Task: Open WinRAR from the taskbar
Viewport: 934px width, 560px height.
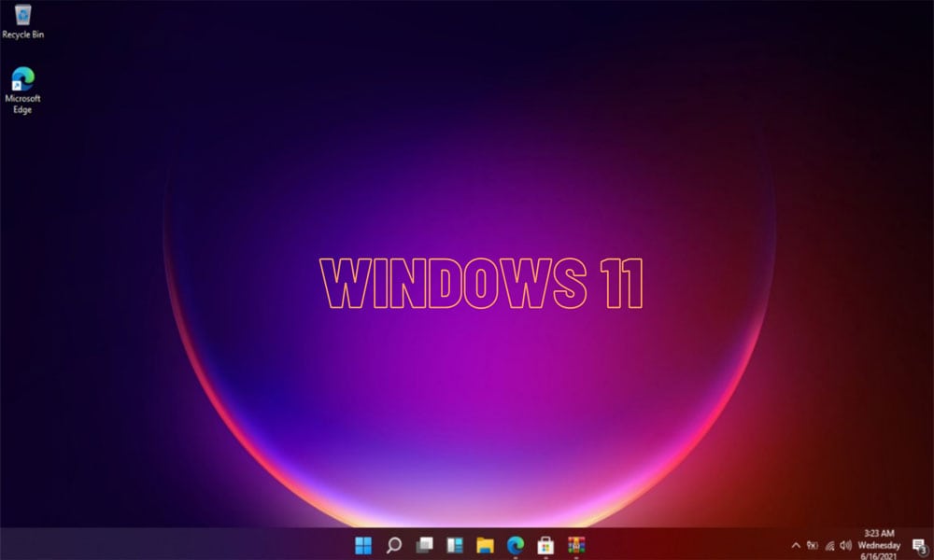Action: point(576,545)
